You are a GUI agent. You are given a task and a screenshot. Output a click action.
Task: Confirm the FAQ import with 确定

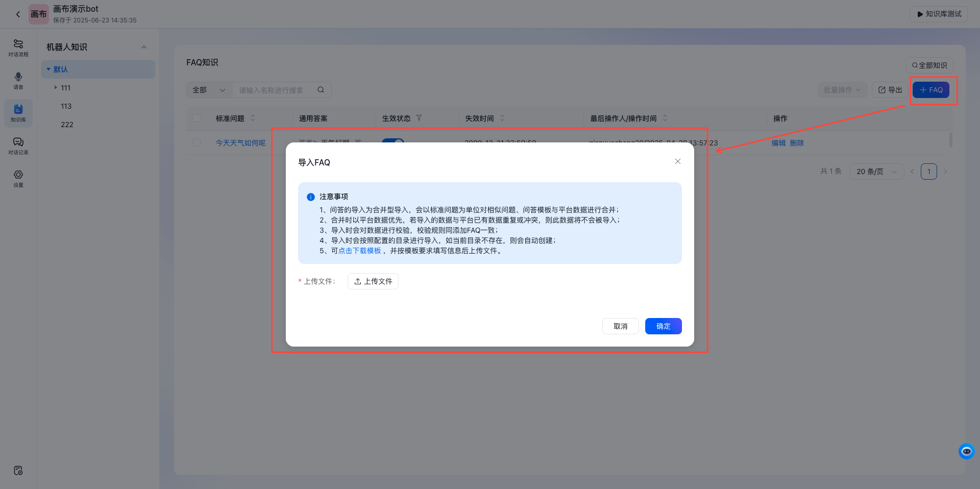click(663, 326)
